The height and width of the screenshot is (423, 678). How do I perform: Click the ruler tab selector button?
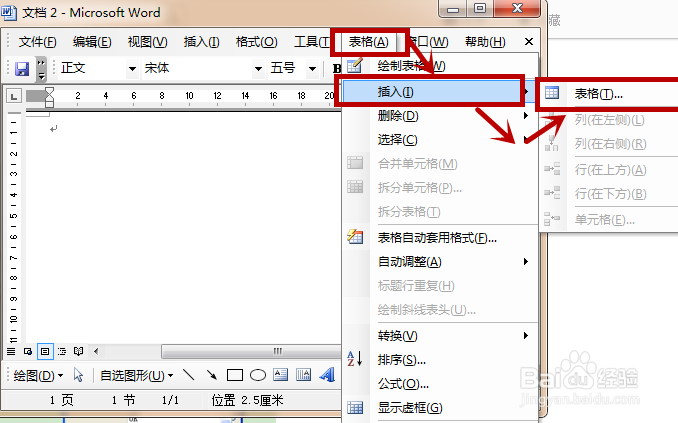(13, 96)
